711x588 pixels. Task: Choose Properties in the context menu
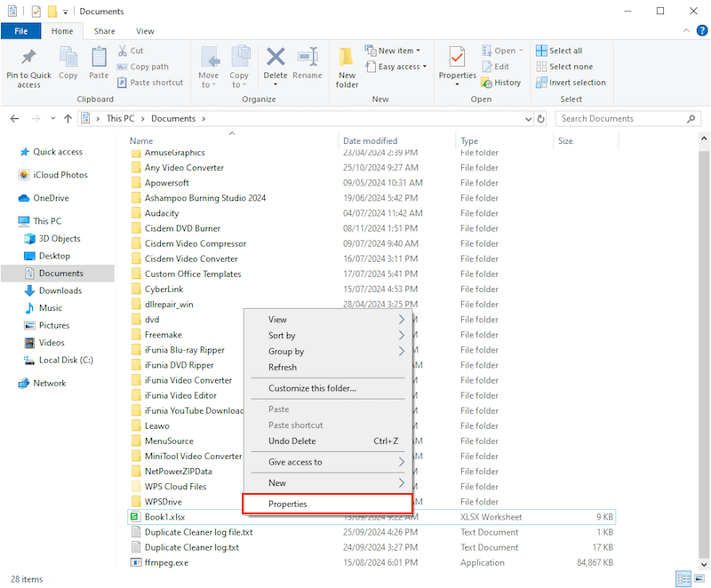(x=327, y=504)
